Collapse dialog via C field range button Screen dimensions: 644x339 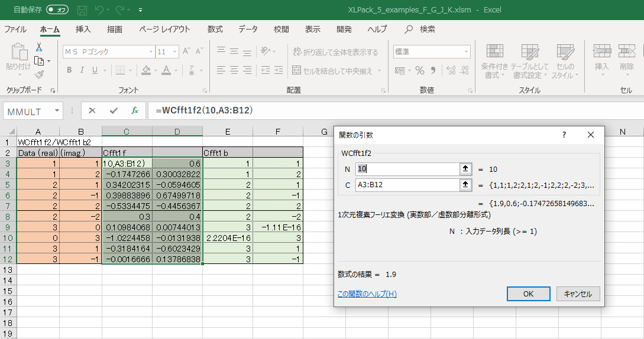[x=465, y=185]
